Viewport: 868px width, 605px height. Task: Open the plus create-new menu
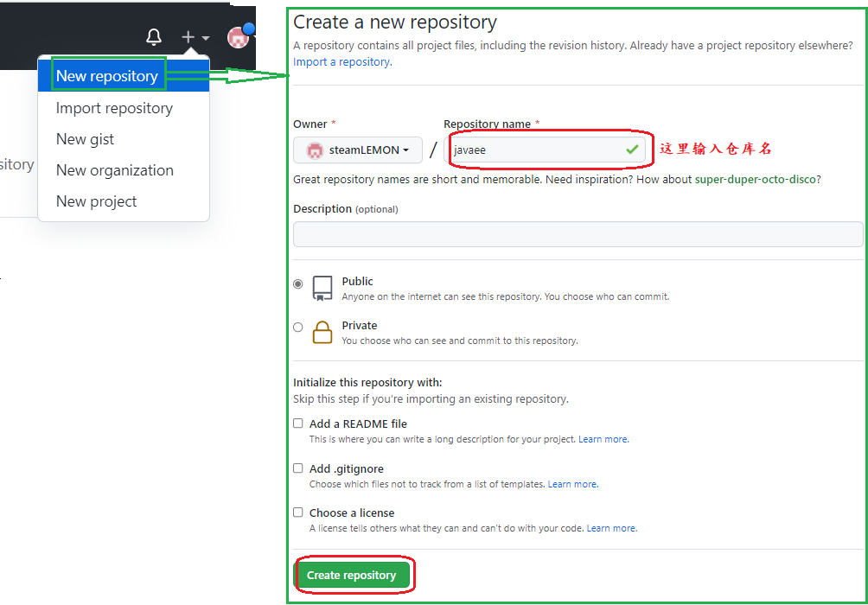click(195, 37)
